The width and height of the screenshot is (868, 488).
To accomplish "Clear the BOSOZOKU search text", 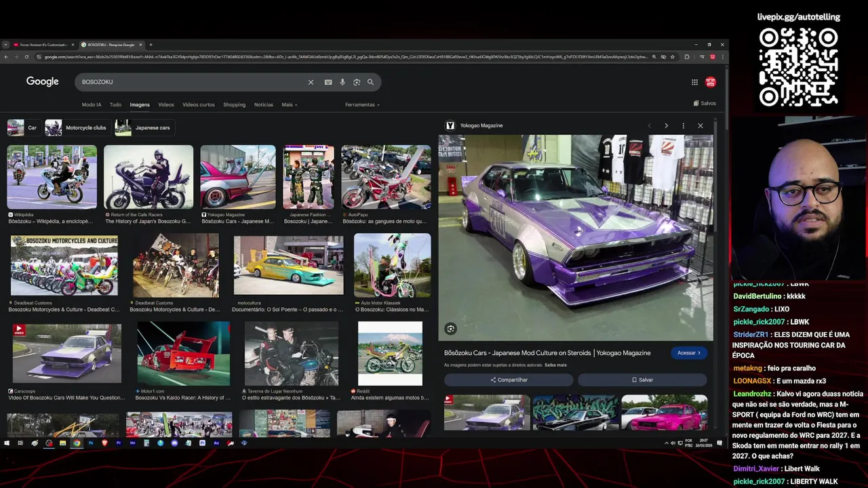I will coord(311,82).
